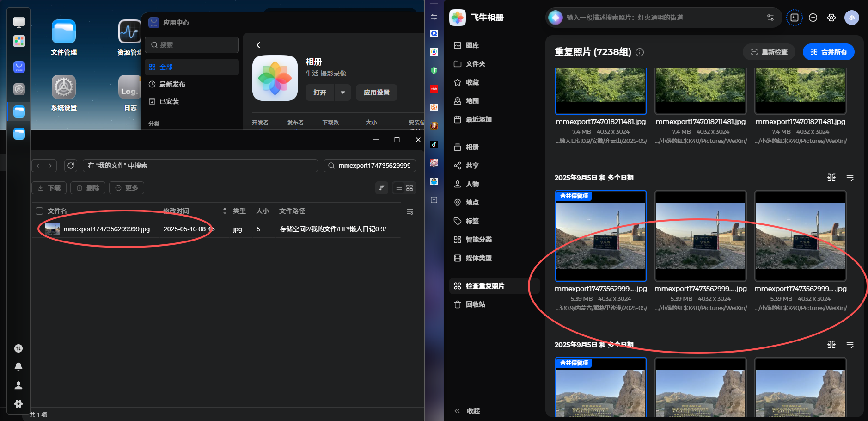This screenshot has height=421, width=868.
Task: Open the user account icon in the left dock
Action: pyautogui.click(x=18, y=385)
